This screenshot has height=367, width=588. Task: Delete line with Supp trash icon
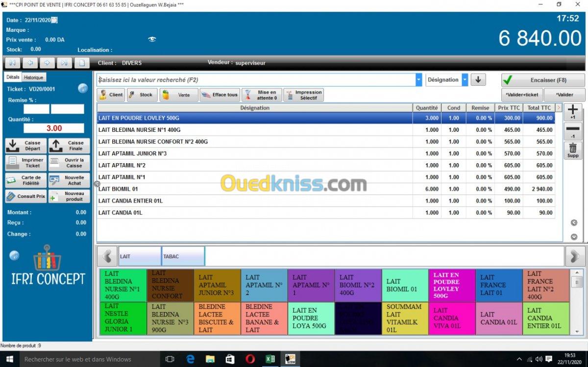tap(572, 150)
